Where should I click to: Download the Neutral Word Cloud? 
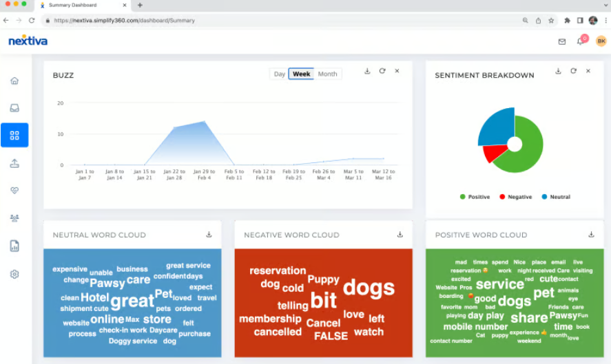tap(209, 235)
